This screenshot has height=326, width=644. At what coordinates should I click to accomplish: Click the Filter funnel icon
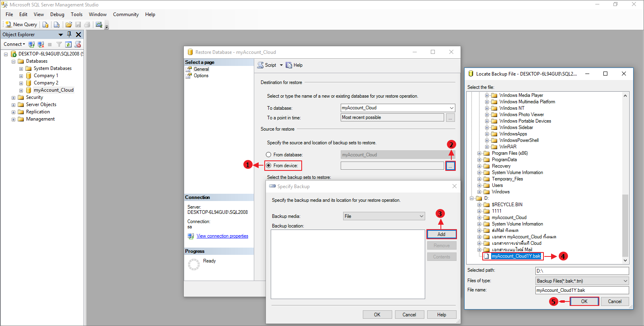pyautogui.click(x=59, y=44)
